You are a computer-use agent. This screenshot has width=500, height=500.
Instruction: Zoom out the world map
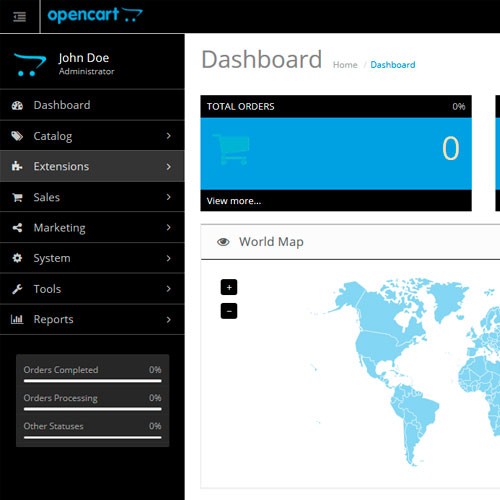coord(229,311)
